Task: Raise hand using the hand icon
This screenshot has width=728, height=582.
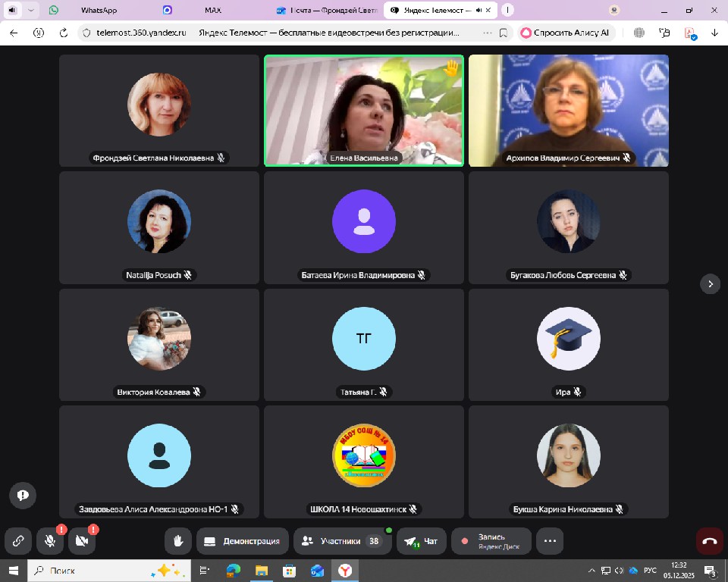Action: coord(178,541)
